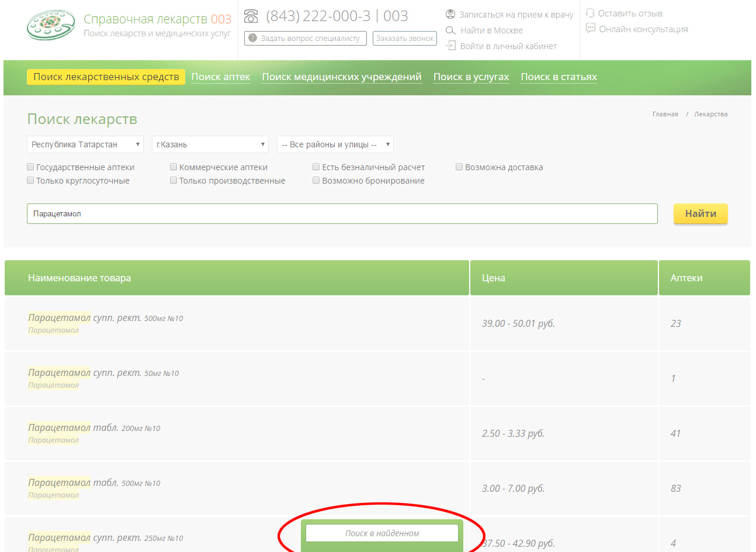Check the Только круглосуточные option
The height and width of the screenshot is (552, 756).
click(x=30, y=180)
